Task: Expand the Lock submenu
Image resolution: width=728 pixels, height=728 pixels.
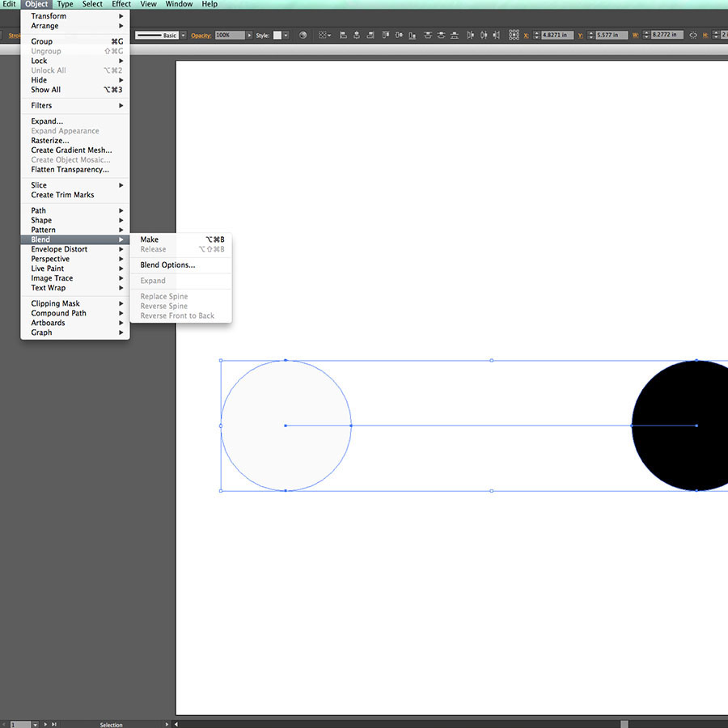Action: tap(74, 61)
